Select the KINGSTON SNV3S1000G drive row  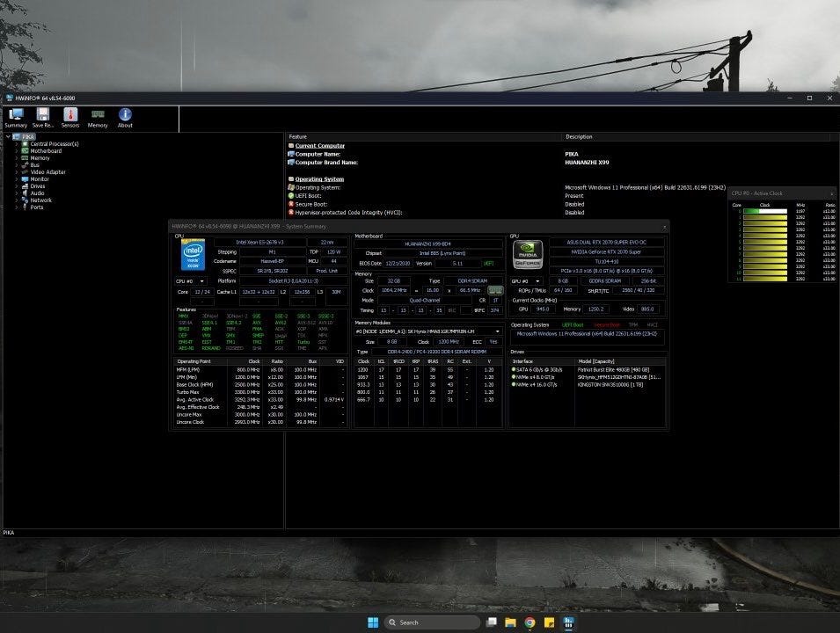click(587, 384)
